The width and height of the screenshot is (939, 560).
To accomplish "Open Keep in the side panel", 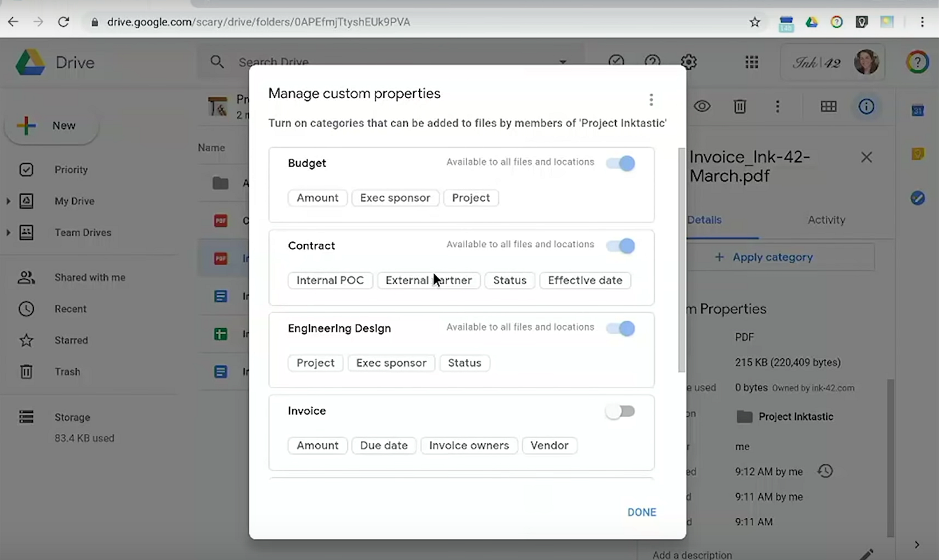I will (918, 154).
